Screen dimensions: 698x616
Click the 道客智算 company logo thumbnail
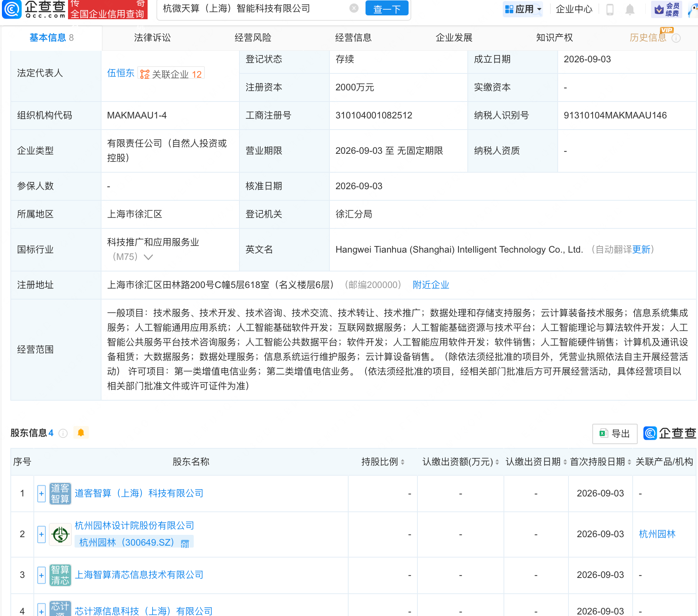60,493
